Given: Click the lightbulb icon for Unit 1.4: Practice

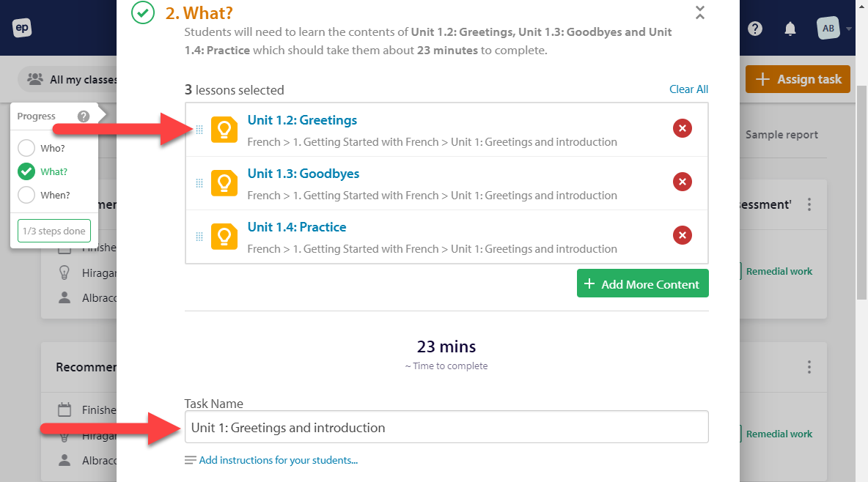Looking at the screenshot, I should pyautogui.click(x=224, y=237).
